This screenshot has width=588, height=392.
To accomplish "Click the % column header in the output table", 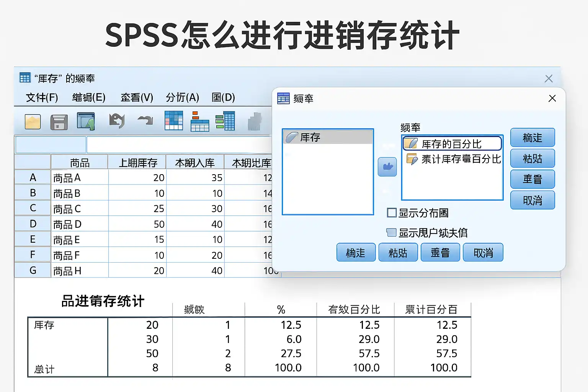I will click(281, 309).
